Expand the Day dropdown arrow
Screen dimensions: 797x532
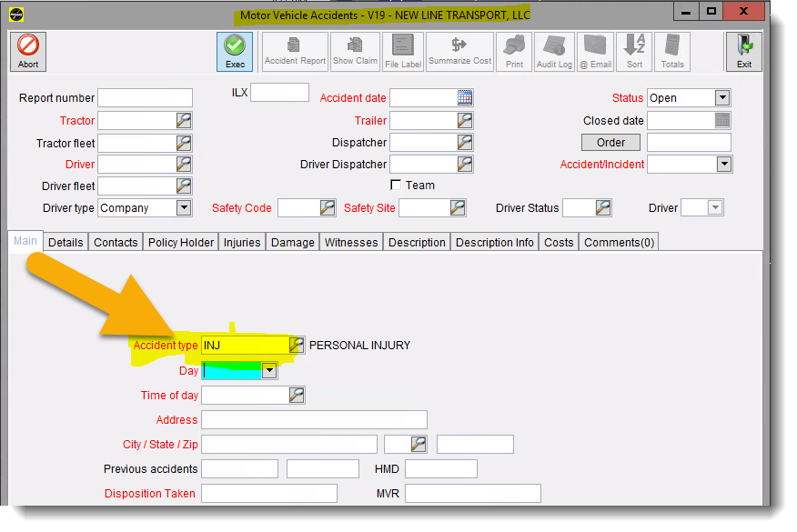(x=269, y=371)
